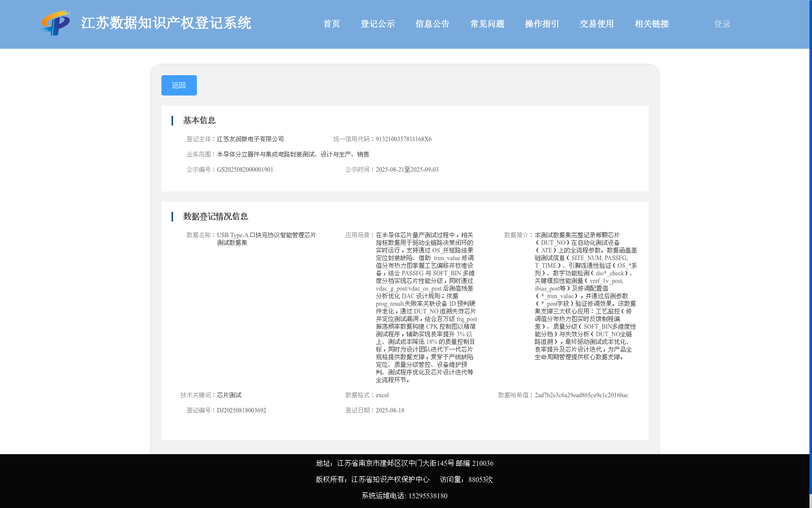
Task: Click the 江苏数据知识产权登记系统 site title
Action: click(166, 23)
